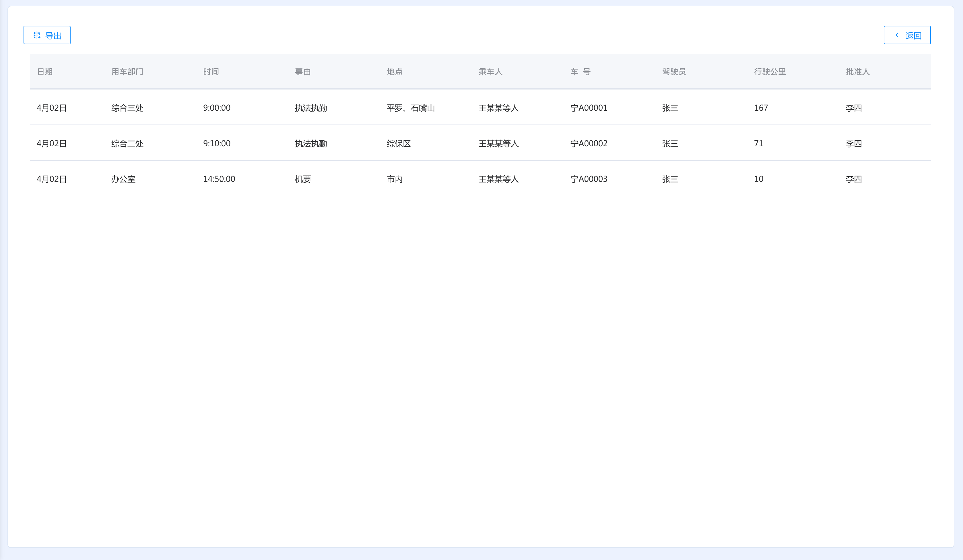Click the 日期 column header
The height and width of the screenshot is (560, 963).
pyautogui.click(x=45, y=72)
